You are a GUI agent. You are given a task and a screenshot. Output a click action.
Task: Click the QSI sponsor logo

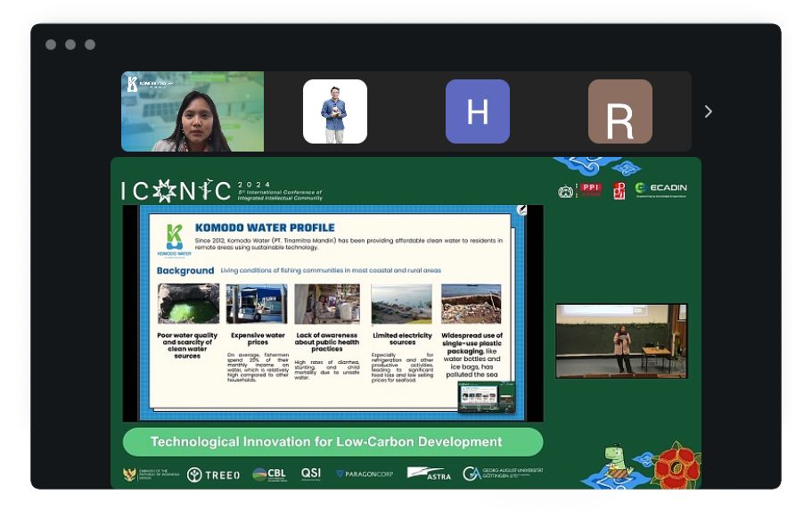point(311,473)
